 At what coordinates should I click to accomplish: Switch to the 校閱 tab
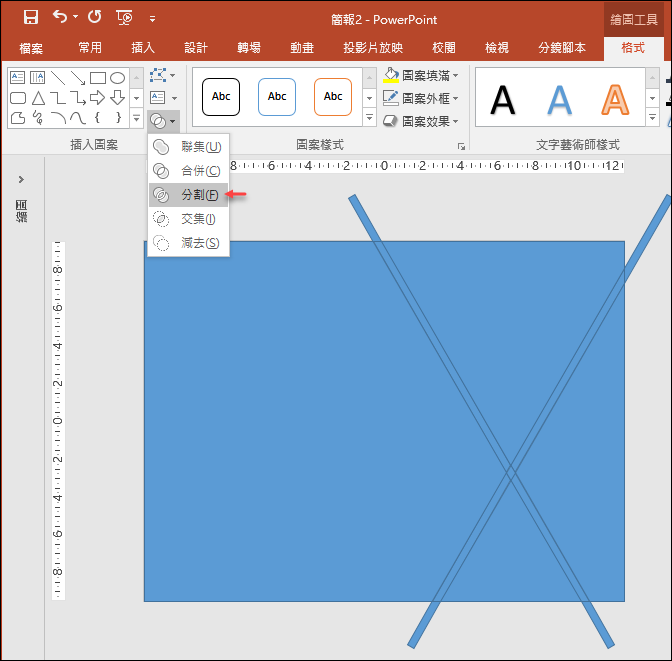[x=444, y=48]
